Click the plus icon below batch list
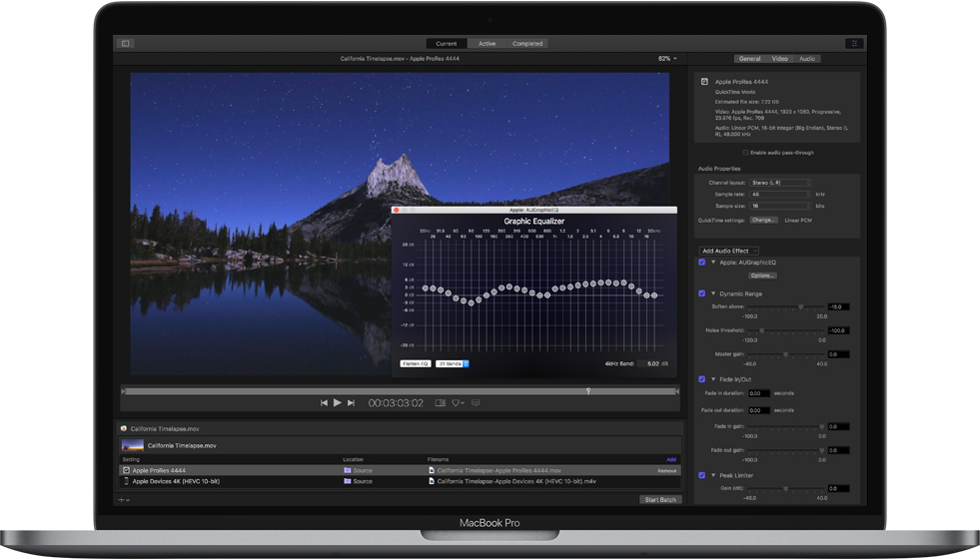Screen dimensions: 980x559 tap(121, 499)
